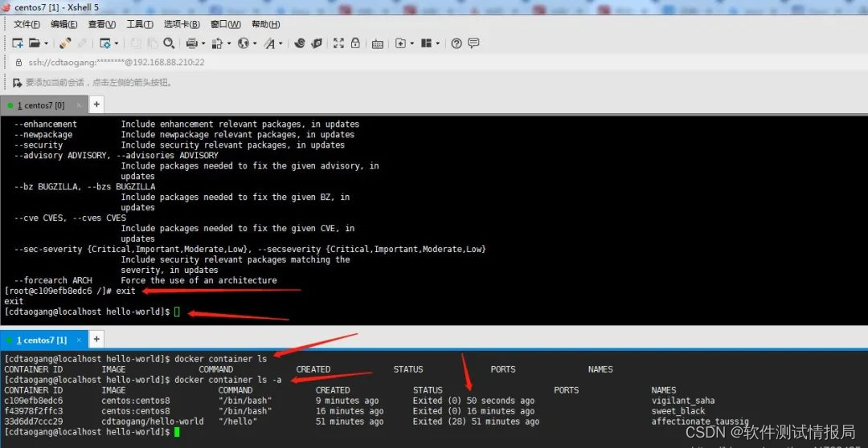
Task: Click the Copy icon in toolbar
Action: pyautogui.click(x=136, y=43)
